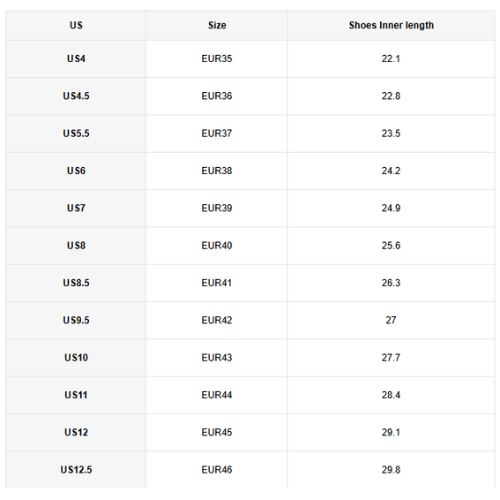Screen dimensions: 500x500
Task: Click the inner length value 27
Action: tap(391, 320)
